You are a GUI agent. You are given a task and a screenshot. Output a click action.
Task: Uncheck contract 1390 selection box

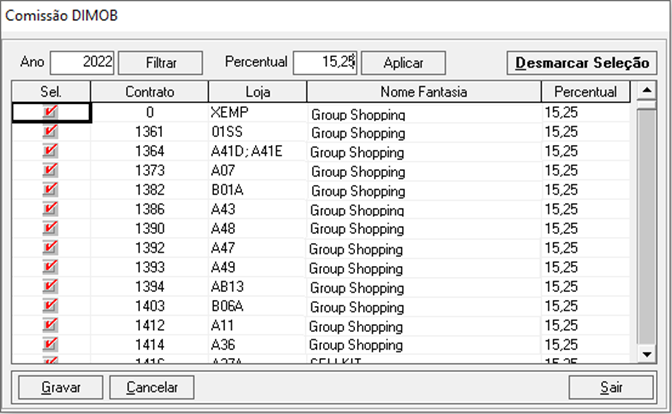pos(50,228)
